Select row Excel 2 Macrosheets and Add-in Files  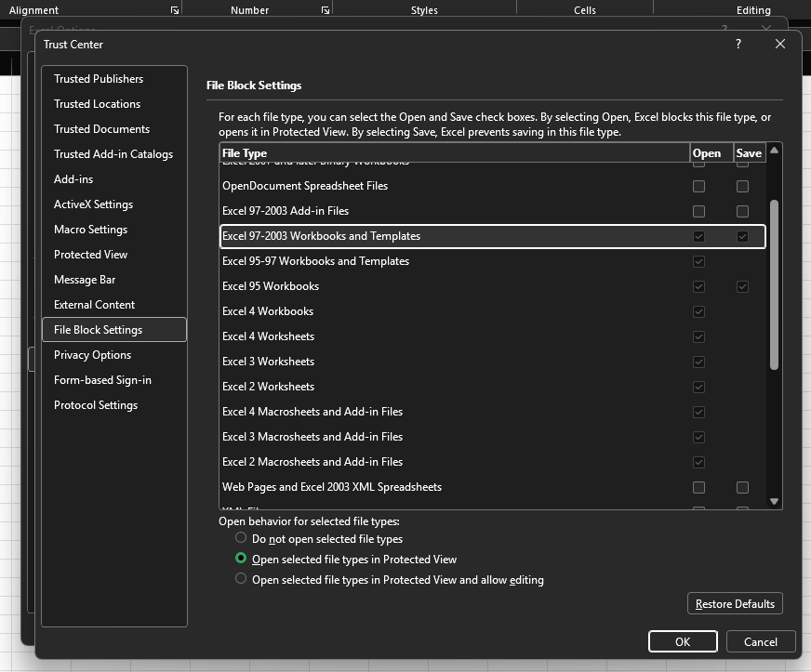coord(492,462)
